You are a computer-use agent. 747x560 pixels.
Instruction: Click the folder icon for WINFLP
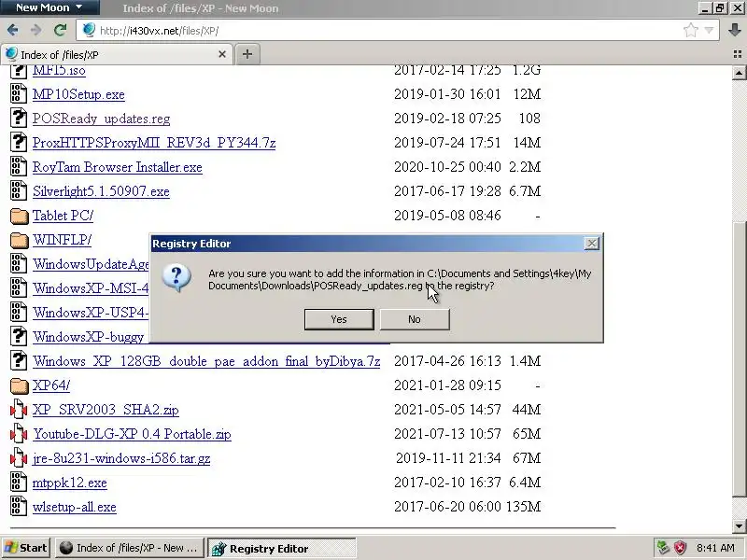[19, 240]
